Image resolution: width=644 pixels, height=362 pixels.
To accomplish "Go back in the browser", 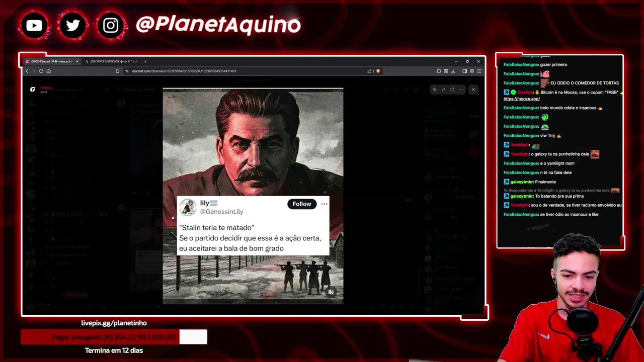I will click(27, 71).
